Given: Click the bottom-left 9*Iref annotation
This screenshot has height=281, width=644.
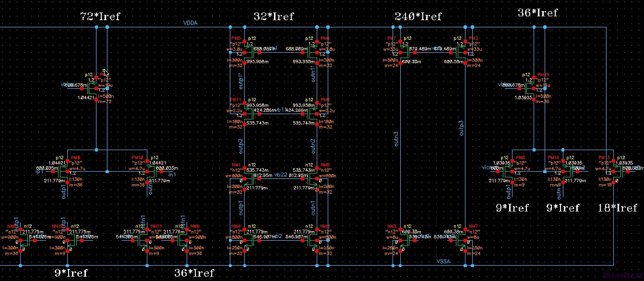Looking at the screenshot, I should pyautogui.click(x=71, y=273).
